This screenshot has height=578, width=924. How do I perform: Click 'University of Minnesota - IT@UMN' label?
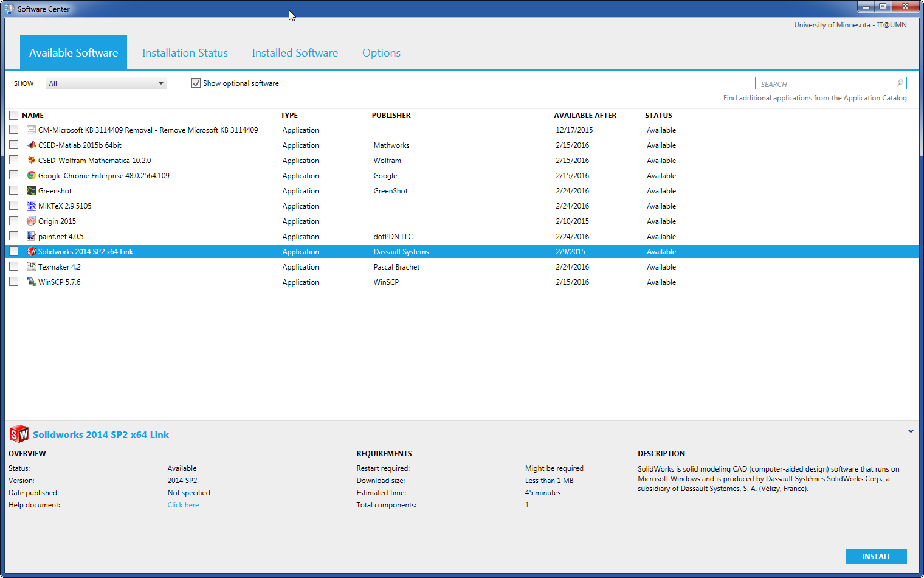tap(850, 25)
